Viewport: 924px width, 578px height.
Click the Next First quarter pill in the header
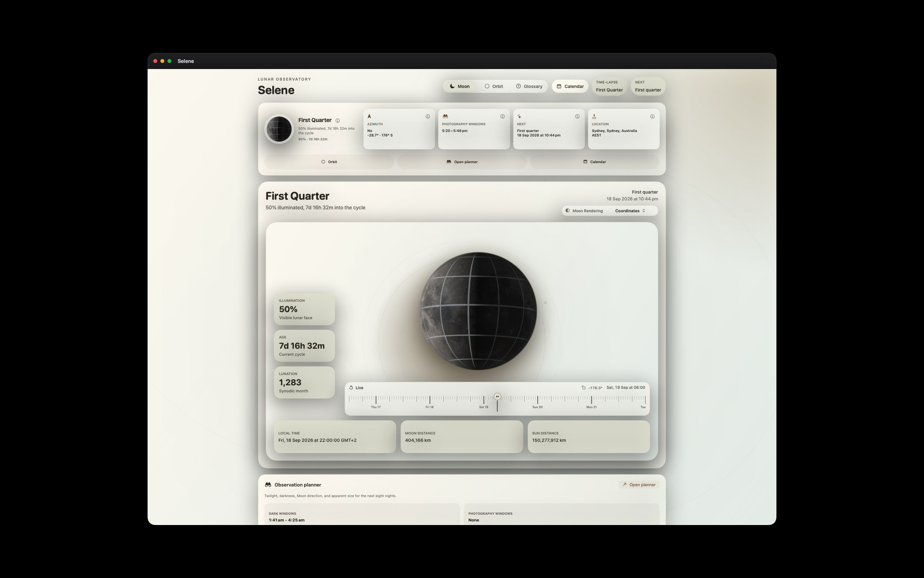click(x=648, y=86)
